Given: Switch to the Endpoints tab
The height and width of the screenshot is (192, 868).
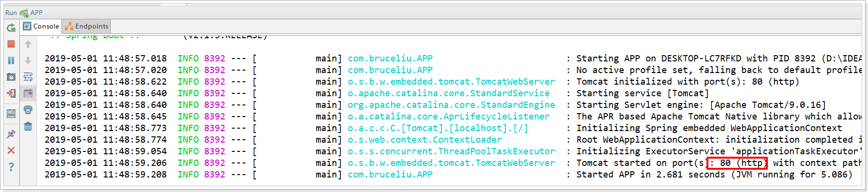Looking at the screenshot, I should pyautogui.click(x=87, y=26).
